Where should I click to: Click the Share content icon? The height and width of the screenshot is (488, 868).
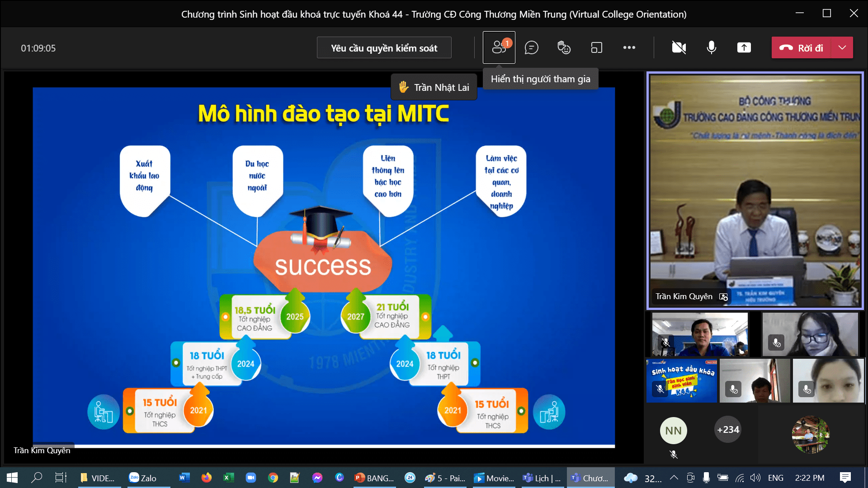click(x=744, y=47)
